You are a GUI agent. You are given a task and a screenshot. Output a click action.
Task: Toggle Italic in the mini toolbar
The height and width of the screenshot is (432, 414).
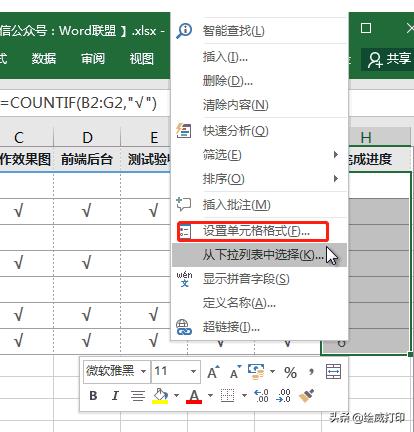[x=115, y=396]
